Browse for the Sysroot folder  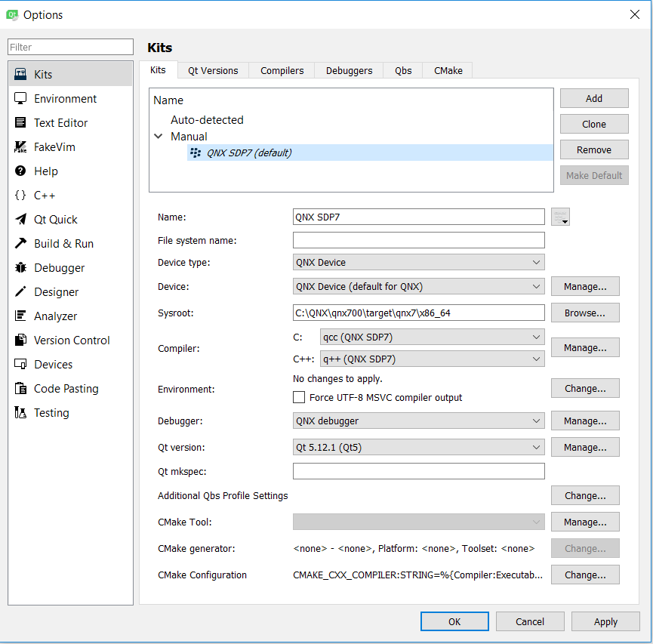pyautogui.click(x=585, y=313)
